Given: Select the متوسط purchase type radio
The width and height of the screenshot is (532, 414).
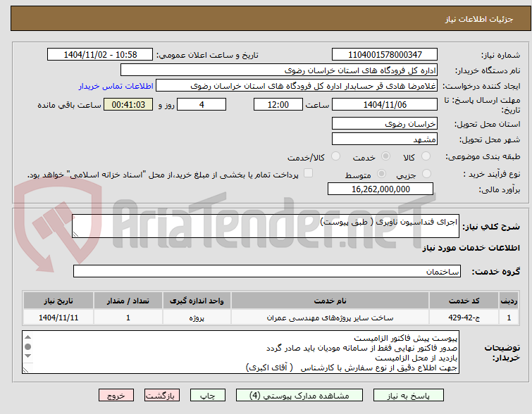Looking at the screenshot, I should 382,174.
